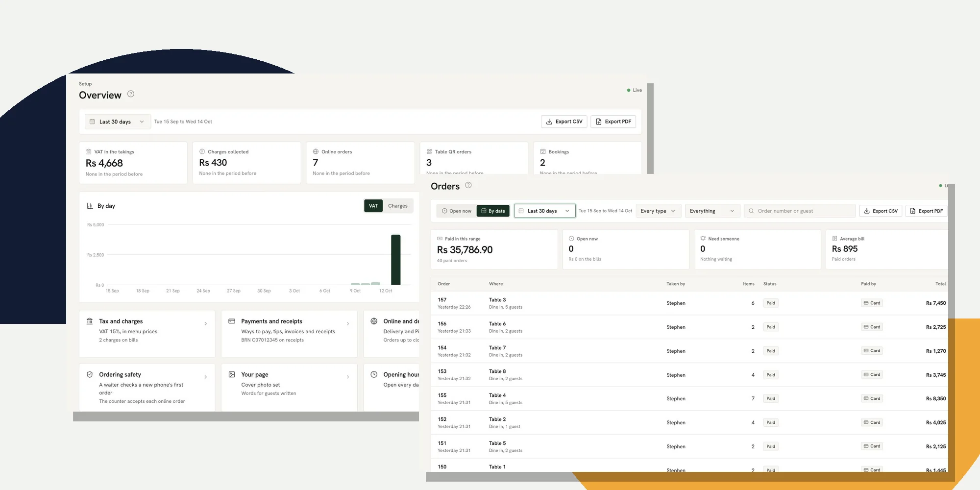
Task: Click the Payments and receipts card icon
Action: 232,321
